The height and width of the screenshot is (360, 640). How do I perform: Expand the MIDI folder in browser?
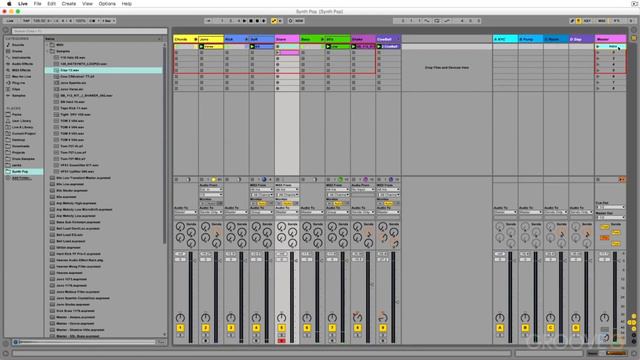click(x=47, y=45)
